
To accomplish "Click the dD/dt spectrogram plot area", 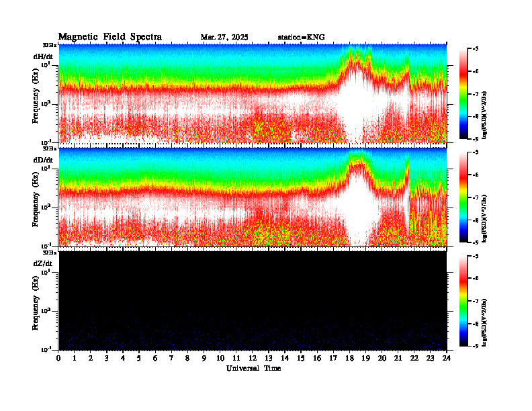I will [x=253, y=197].
